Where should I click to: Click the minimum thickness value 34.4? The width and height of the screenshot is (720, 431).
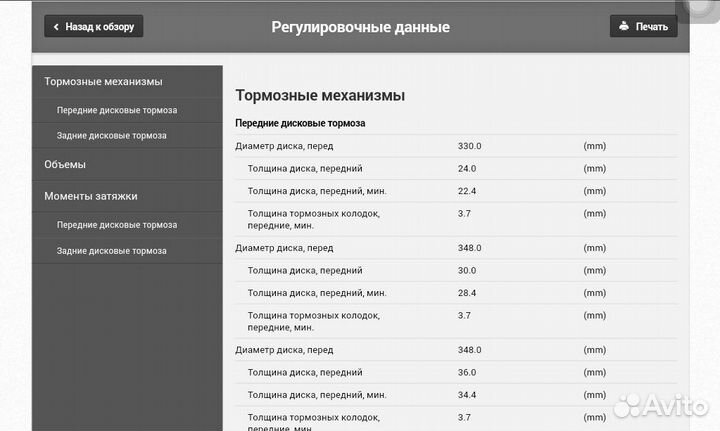467,395
